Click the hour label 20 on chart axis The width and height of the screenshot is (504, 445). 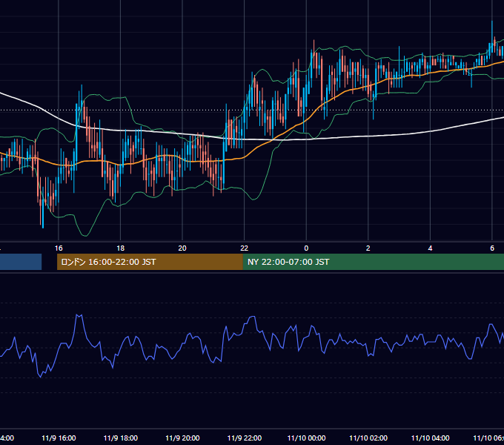[x=182, y=248]
